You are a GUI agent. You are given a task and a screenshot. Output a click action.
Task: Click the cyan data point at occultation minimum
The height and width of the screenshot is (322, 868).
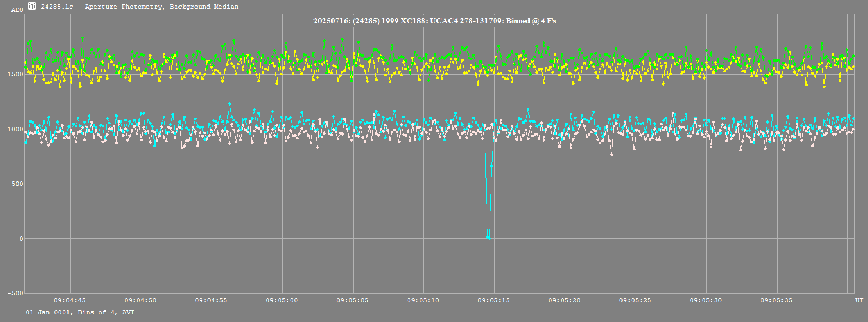pos(488,238)
